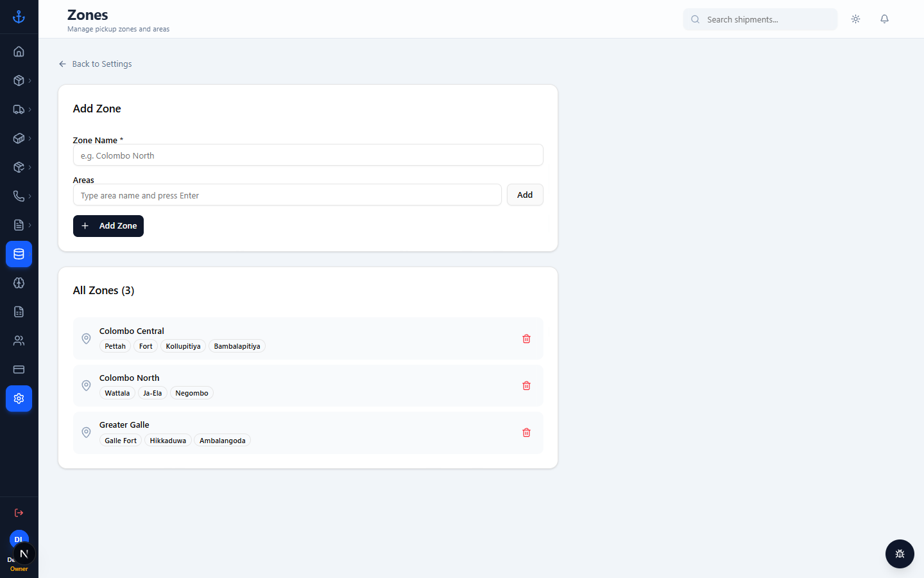Click the Pettah area tag
This screenshot has height=578, width=924.
click(x=116, y=346)
